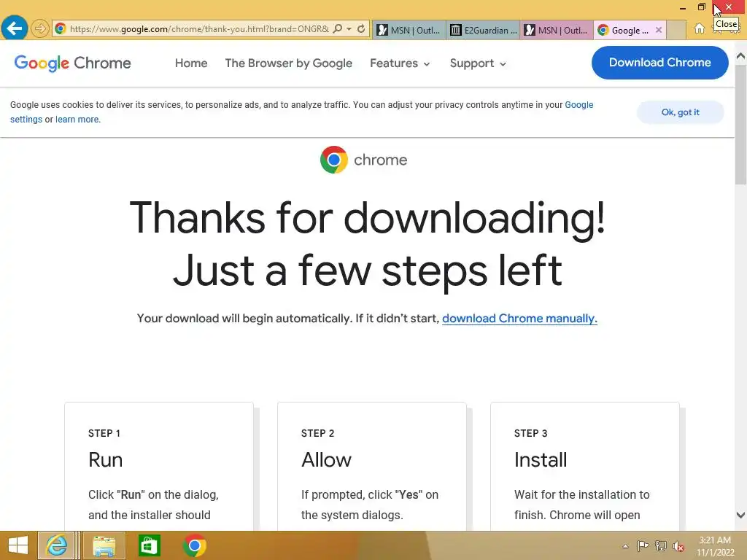Minimize the IE window

coord(683,7)
